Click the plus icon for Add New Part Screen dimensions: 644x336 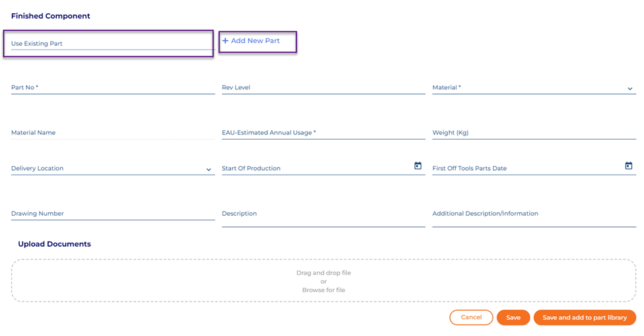225,41
